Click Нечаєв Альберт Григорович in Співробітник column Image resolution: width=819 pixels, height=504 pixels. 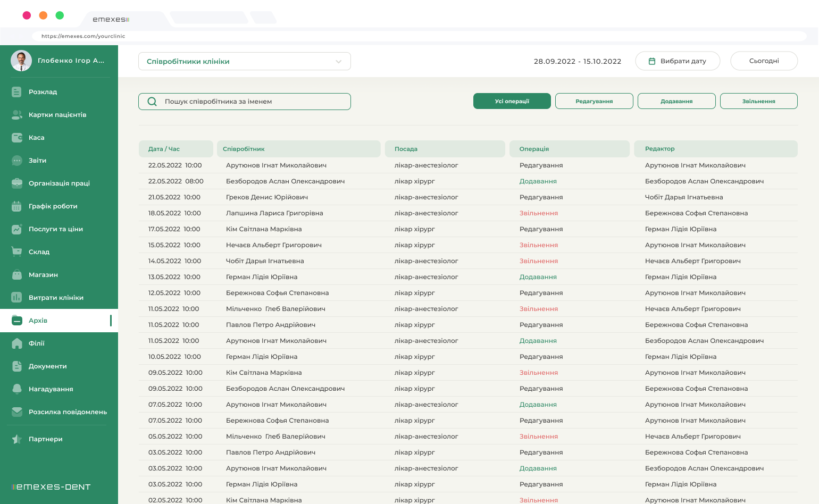[x=274, y=245]
